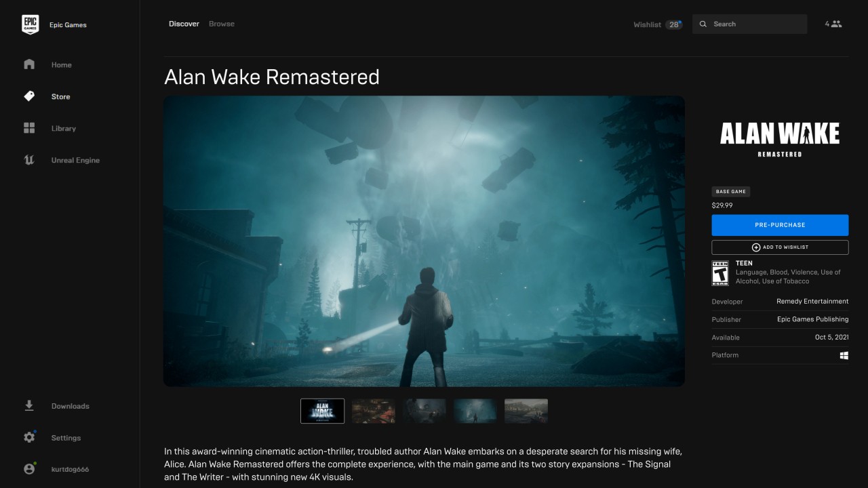This screenshot has width=868, height=488.
Task: Click the Epic Games Publishing publisher link
Action: tap(812, 319)
